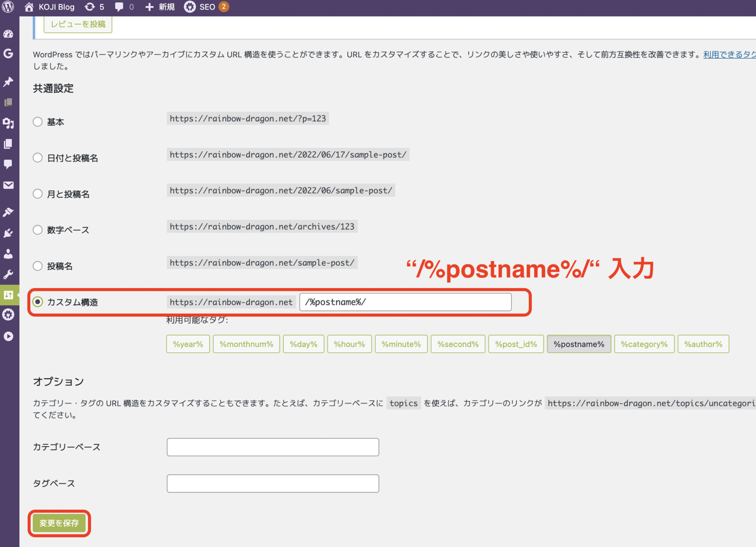Viewport: 756px width, 547px height.
Task: Open the comments bubble in admin bar
Action: point(119,7)
